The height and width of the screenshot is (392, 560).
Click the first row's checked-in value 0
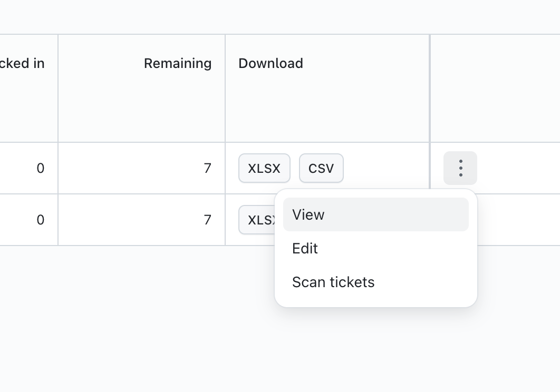(41, 168)
